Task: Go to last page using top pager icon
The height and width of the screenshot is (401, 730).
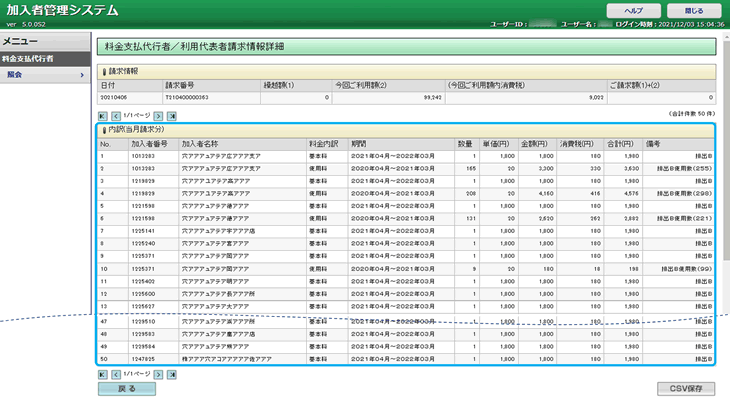Action: (172, 116)
